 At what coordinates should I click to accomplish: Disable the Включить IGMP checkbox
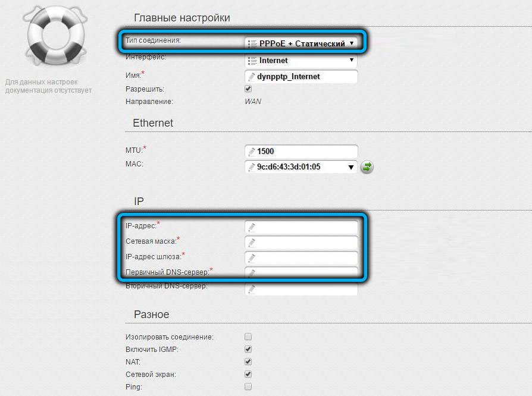(248, 349)
